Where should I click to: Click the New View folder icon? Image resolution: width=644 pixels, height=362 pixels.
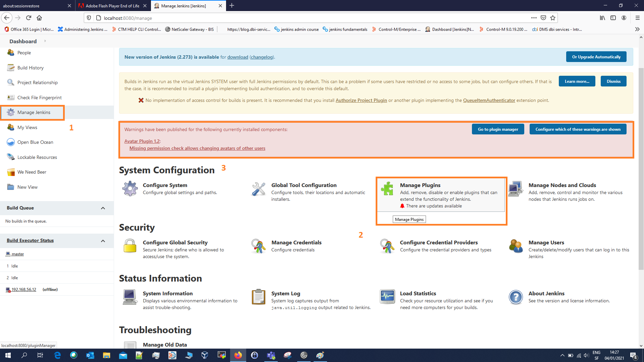(11, 187)
